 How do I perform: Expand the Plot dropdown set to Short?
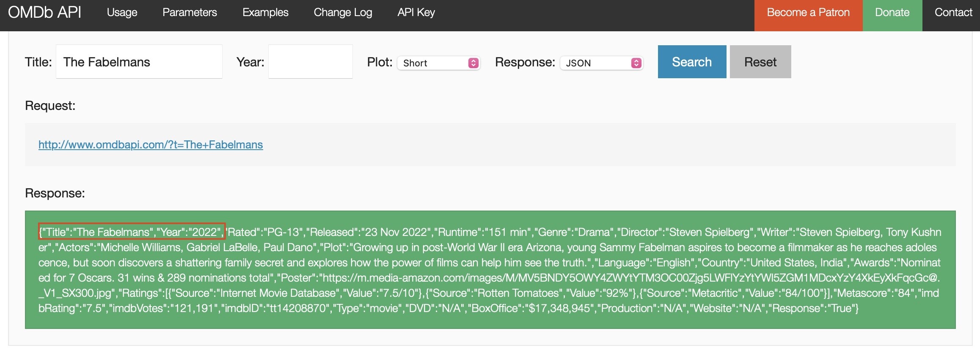(x=438, y=63)
